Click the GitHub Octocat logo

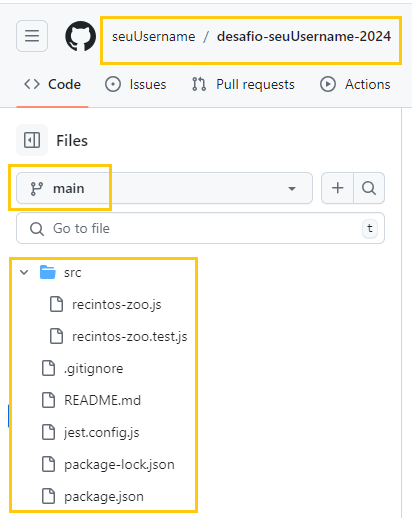(81, 36)
